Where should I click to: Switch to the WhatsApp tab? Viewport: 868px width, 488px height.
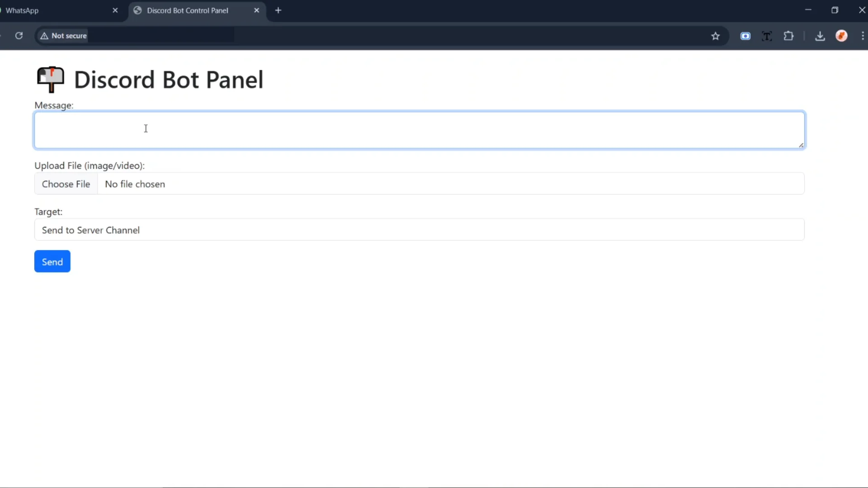[54, 10]
